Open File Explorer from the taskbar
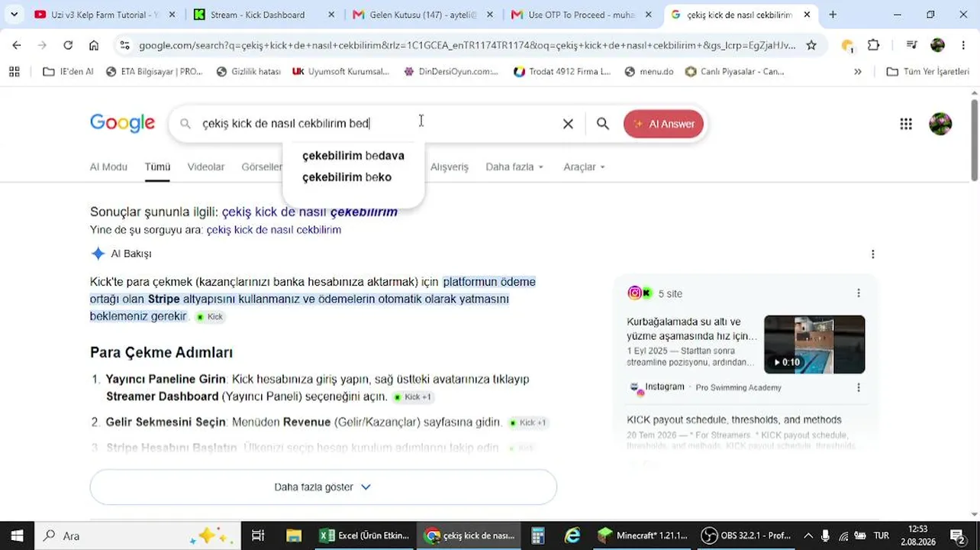Viewport: 980px width, 550px height. [x=294, y=535]
